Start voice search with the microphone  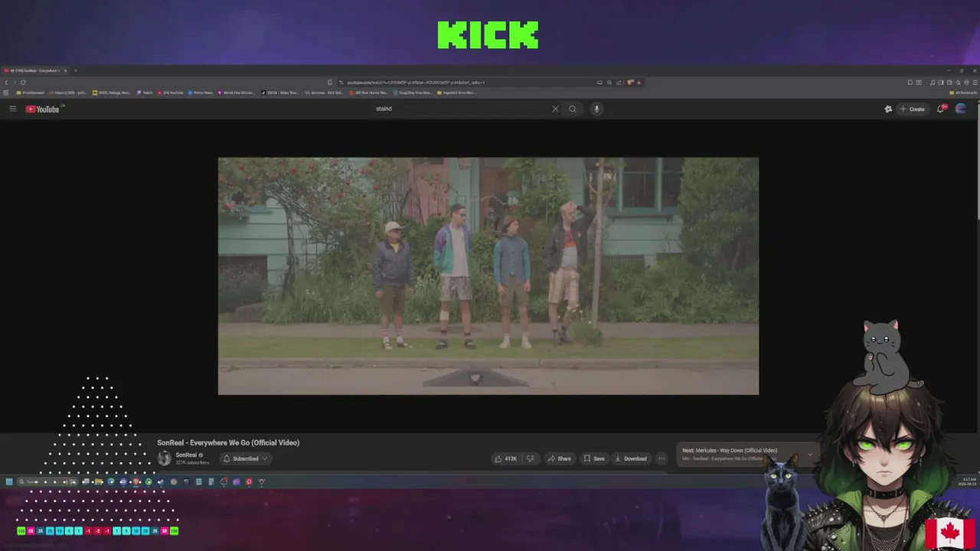(596, 109)
